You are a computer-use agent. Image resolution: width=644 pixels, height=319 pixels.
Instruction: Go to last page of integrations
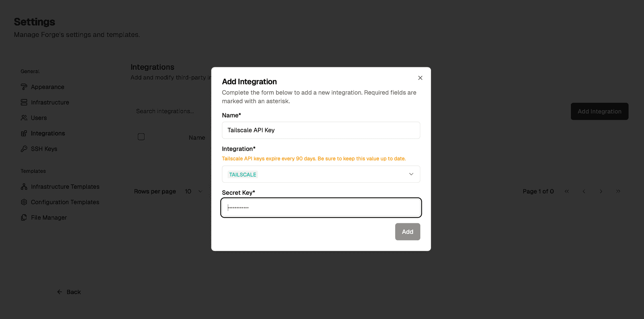(x=618, y=191)
